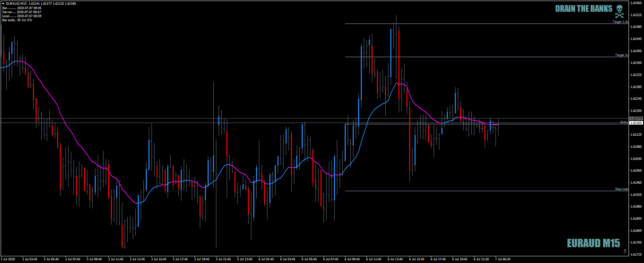The width and height of the screenshot is (644, 263).
Task: Click 1.61925 on the price scale
Action: (x=637, y=195)
